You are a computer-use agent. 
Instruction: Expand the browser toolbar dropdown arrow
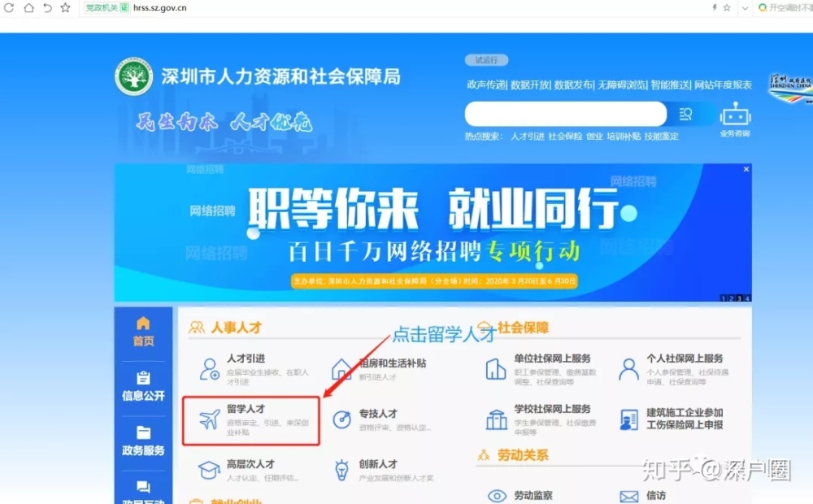745,8
